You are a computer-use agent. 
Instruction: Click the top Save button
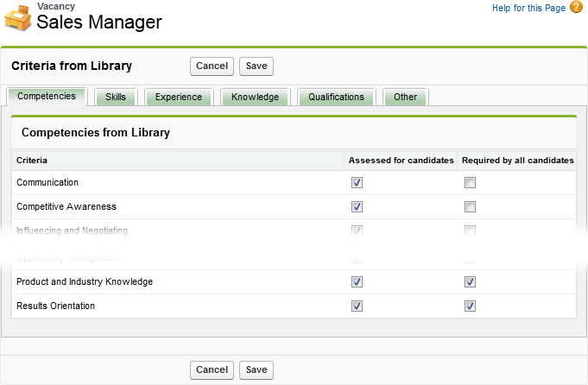point(256,66)
